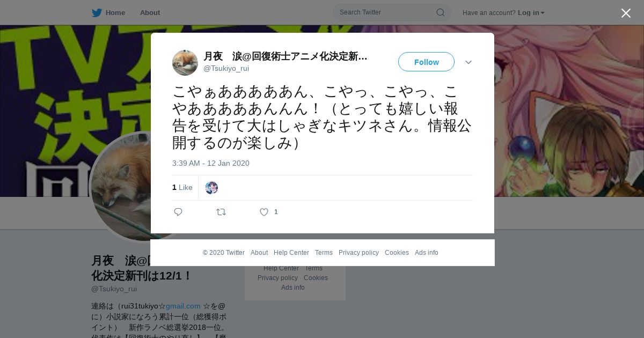
Task: Open the tweet author's fox avatar
Action: tap(185, 63)
